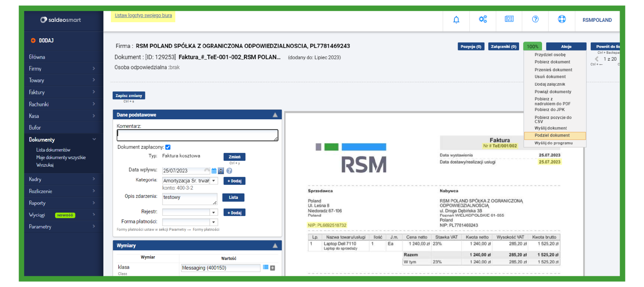Open the lifebuoy support icon
Viewport: 644px width, 287px height.
click(562, 19)
